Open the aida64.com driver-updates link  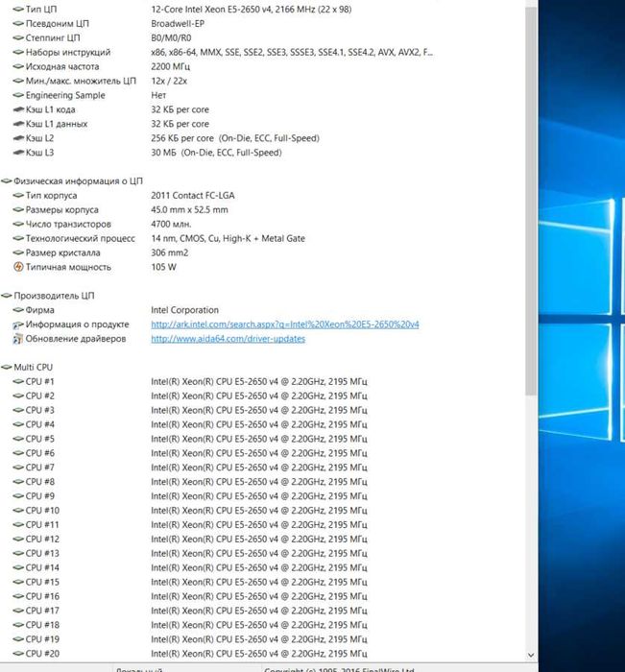[228, 339]
